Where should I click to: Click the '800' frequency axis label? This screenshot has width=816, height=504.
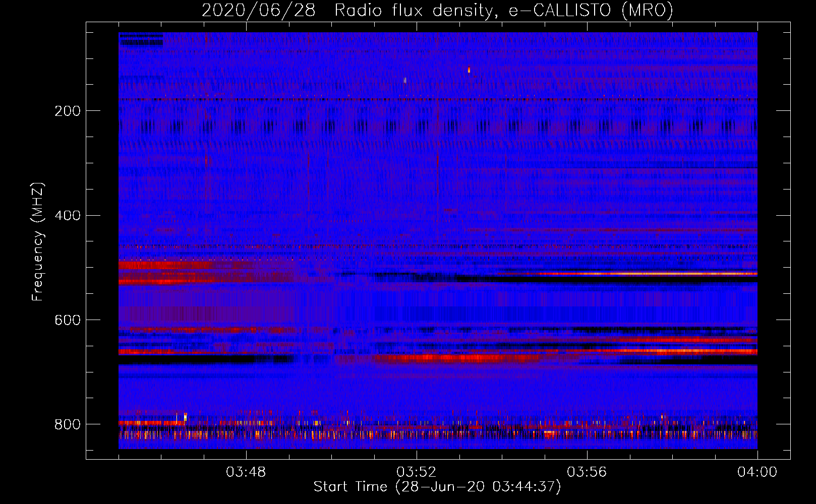pos(67,424)
